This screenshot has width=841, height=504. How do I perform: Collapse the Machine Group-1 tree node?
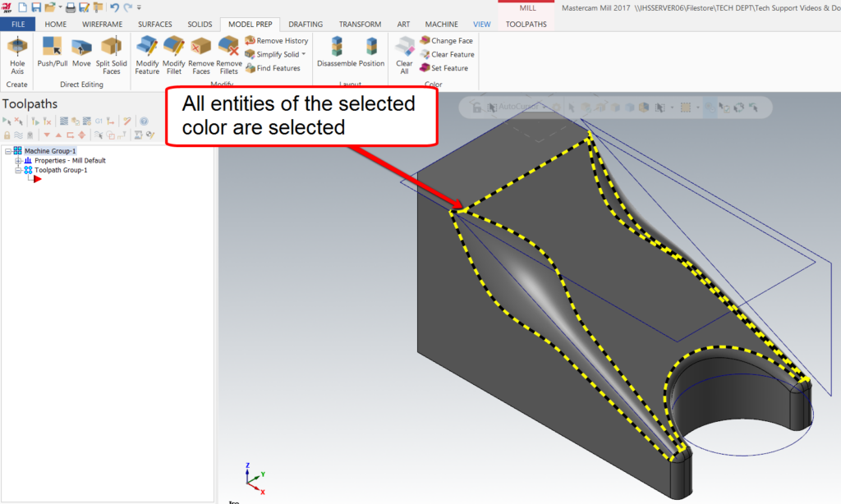[x=8, y=151]
